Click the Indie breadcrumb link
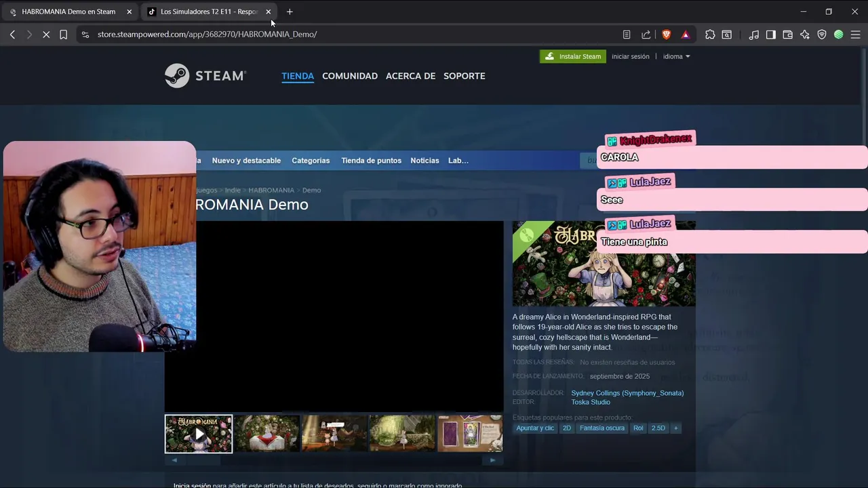This screenshot has width=868, height=488. (233, 190)
